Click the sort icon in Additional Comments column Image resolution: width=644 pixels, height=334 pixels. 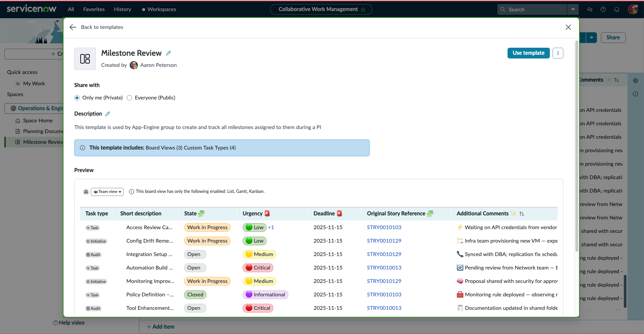pos(522,214)
